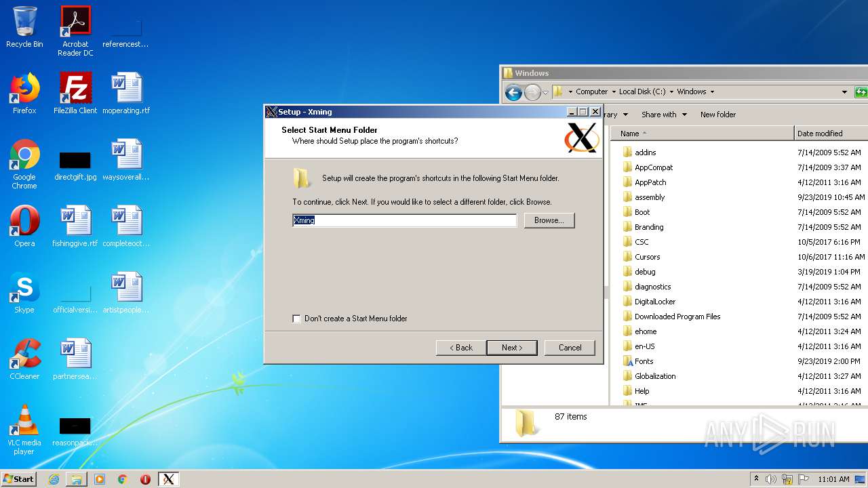Select the assembly folder
868x488 pixels.
(x=650, y=197)
